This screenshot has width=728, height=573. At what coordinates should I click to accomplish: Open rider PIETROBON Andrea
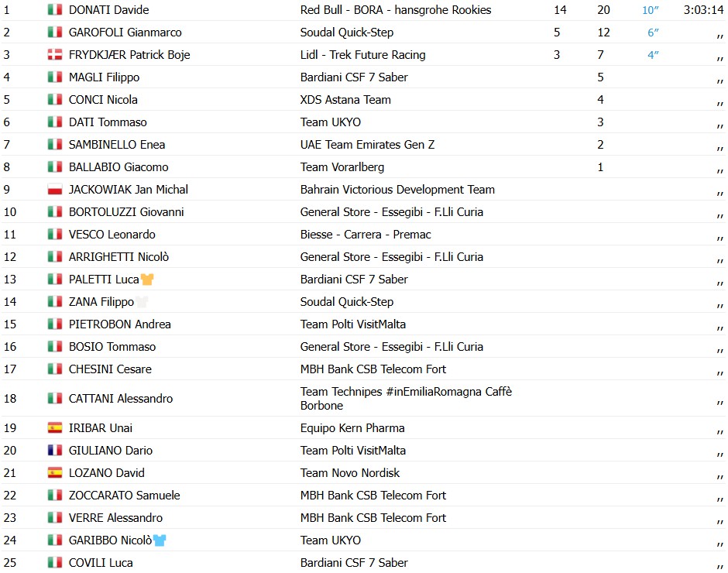[x=120, y=324]
